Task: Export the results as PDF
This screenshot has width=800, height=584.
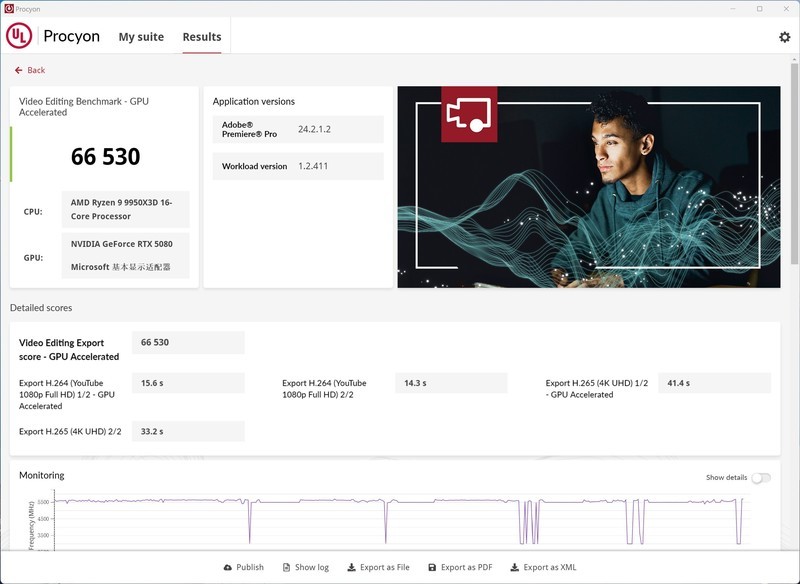Action: tap(458, 566)
